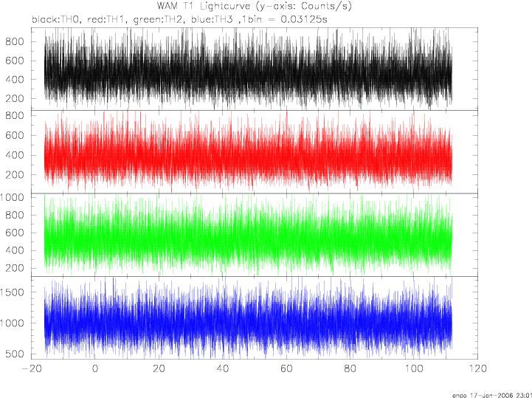532x398 pixels.
Task: Click y-axis label "1500" of blue TH3 plot
Action: pyautogui.click(x=13, y=292)
